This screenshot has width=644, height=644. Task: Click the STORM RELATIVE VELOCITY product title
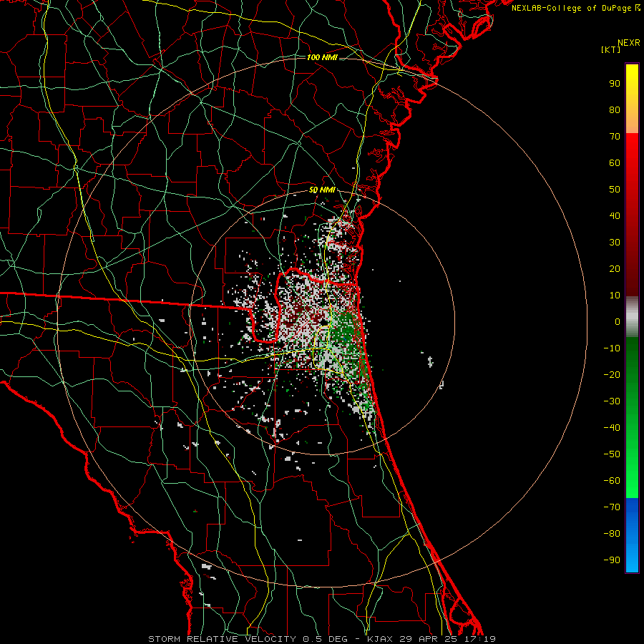point(223,639)
